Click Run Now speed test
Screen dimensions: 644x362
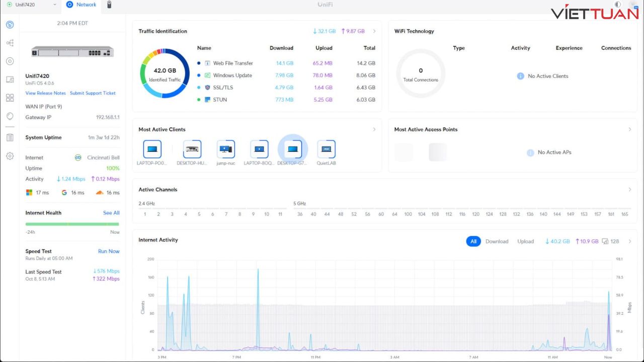[x=109, y=251]
